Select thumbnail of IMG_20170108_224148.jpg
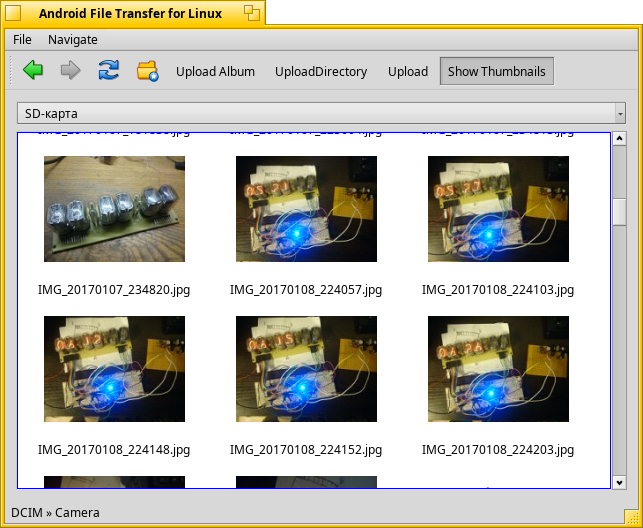 [x=114, y=369]
